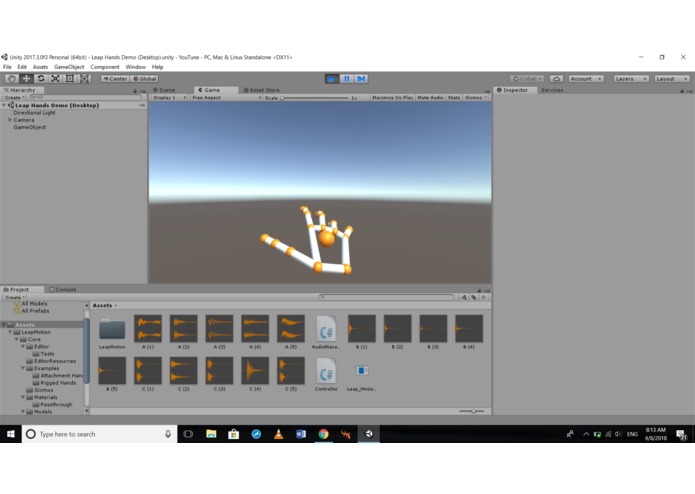Select Directional Light in Hierarchy

pyautogui.click(x=35, y=113)
